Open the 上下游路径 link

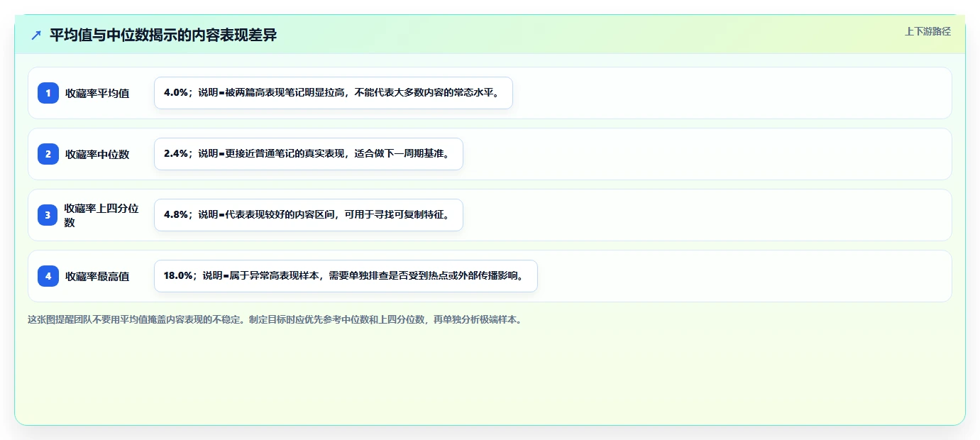tap(927, 31)
